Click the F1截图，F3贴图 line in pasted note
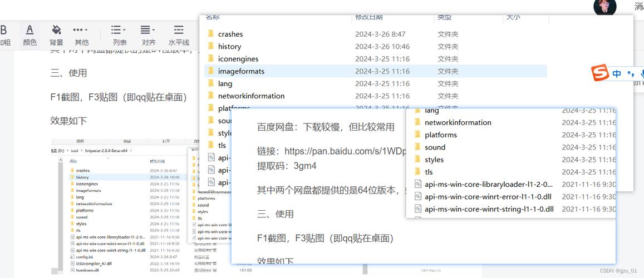Screen dimensions: 644x278 coord(325,238)
